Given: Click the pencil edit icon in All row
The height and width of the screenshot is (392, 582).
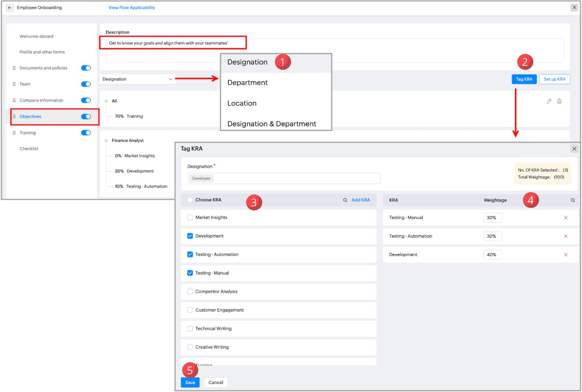Looking at the screenshot, I should 549,101.
